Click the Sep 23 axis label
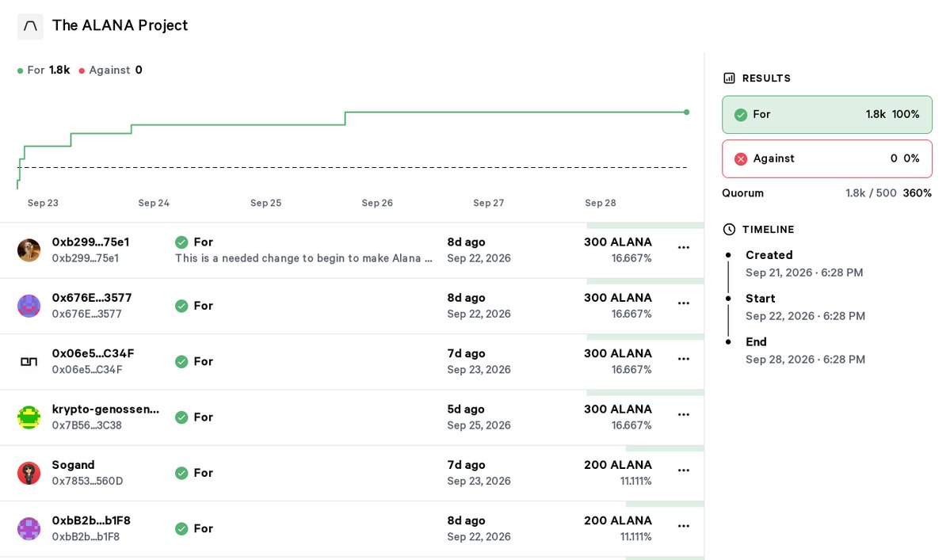This screenshot has width=950, height=560. coord(43,203)
